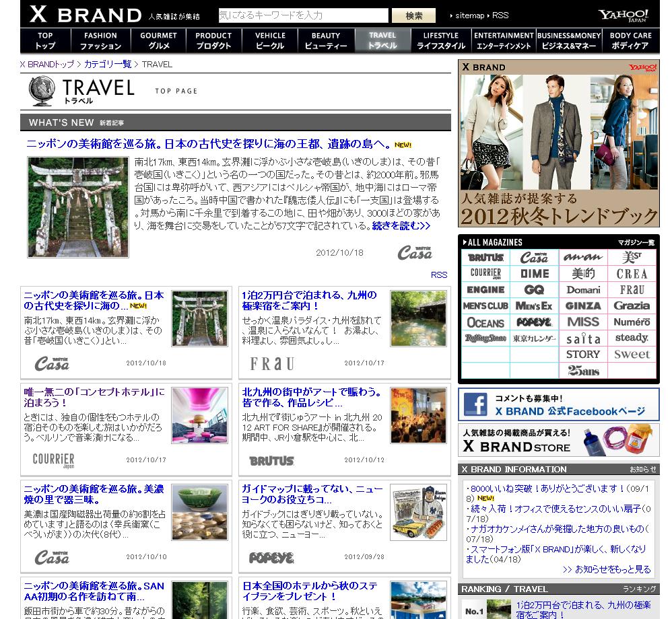Open 北九州の街中がアートで賑わう article
Image resolution: width=672 pixels, height=619 pixels.
[311, 397]
